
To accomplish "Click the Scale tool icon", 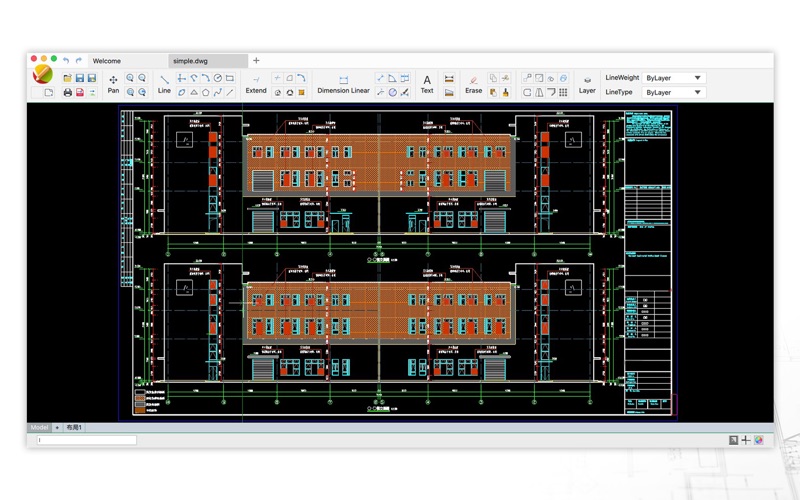I will (x=539, y=78).
